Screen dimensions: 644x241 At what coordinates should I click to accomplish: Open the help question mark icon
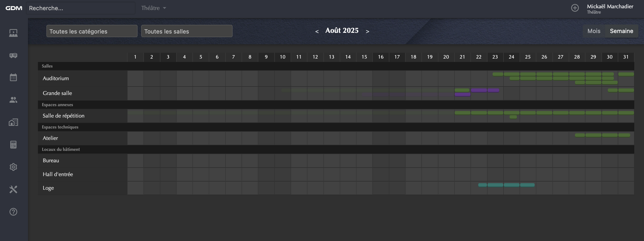click(13, 212)
